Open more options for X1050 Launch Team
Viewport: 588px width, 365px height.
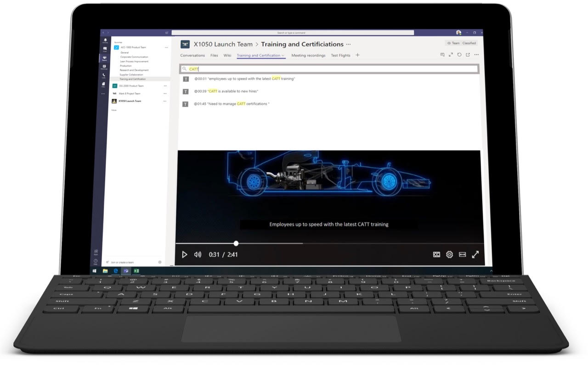[165, 101]
